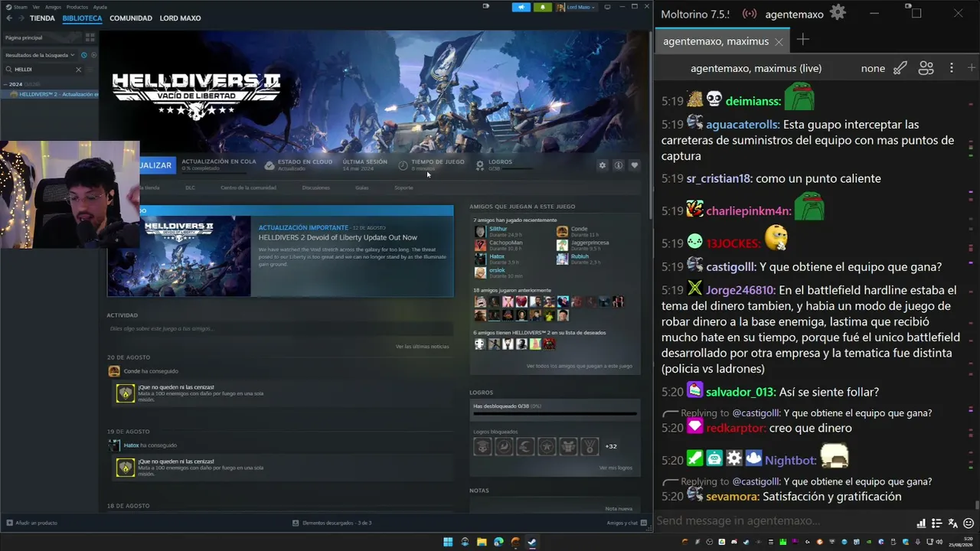The height and width of the screenshot is (551, 980).
Task: Open Ayuda menu
Action: pos(100,7)
